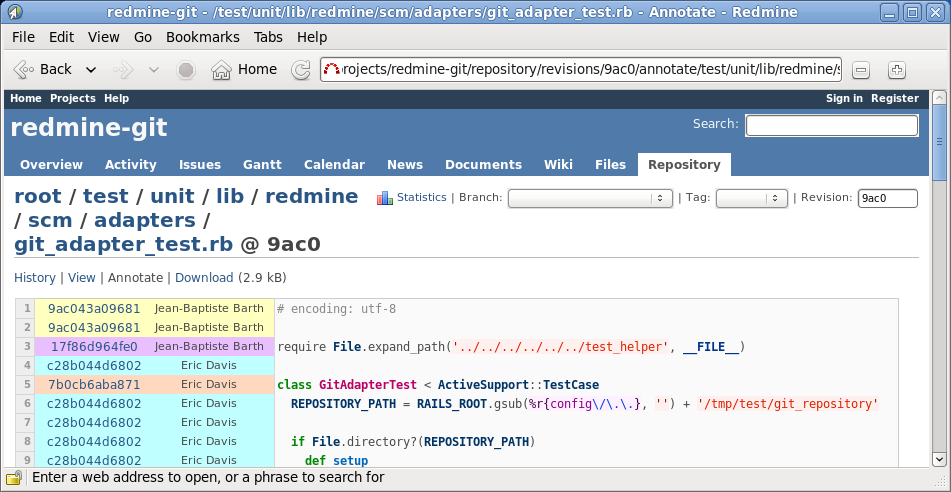951x492 pixels.
Task: Zoom out with the minus icon
Action: (861, 70)
